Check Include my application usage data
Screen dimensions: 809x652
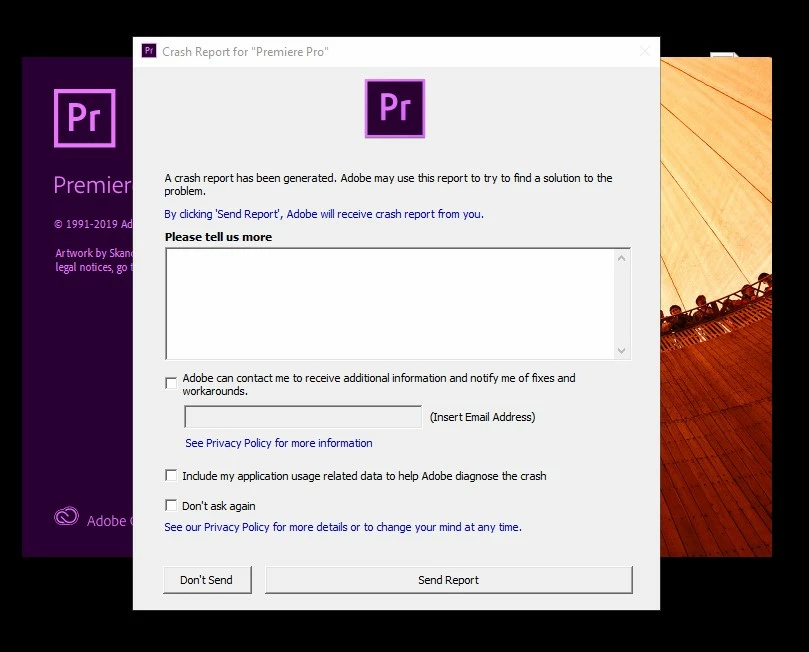[x=171, y=475]
